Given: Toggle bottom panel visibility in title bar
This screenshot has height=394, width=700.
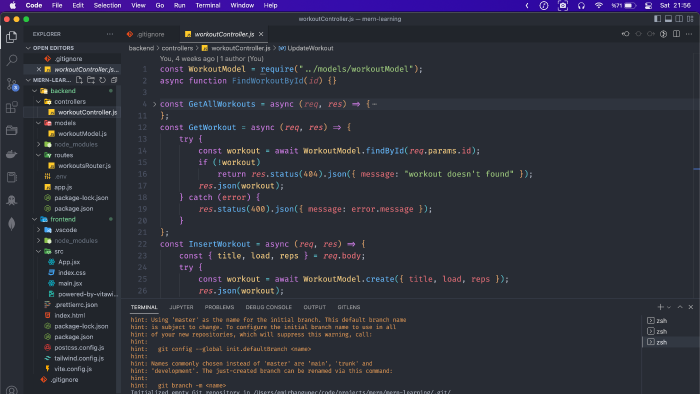Looking at the screenshot, I should [668, 19].
